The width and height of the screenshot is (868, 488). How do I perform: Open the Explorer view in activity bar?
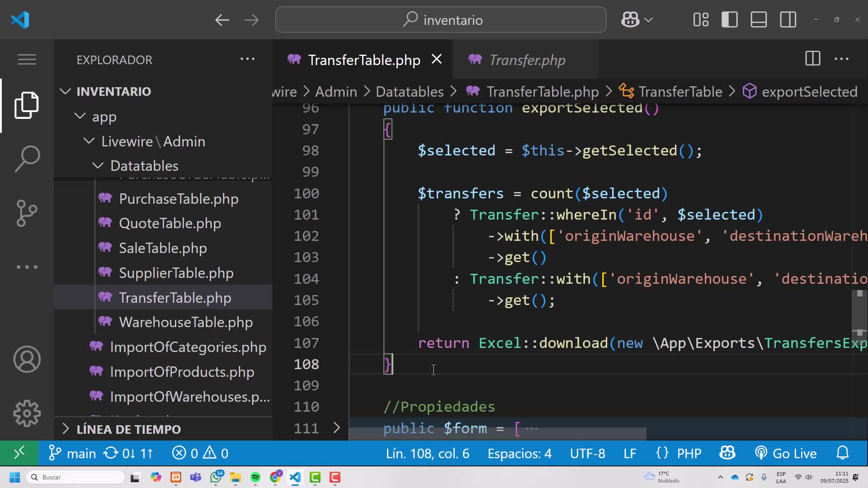(27, 105)
